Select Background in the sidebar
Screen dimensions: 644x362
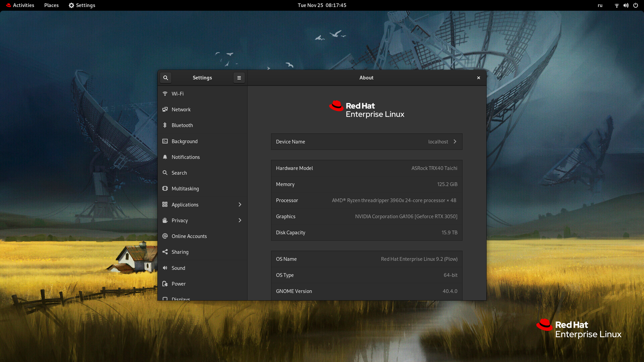[x=184, y=141]
